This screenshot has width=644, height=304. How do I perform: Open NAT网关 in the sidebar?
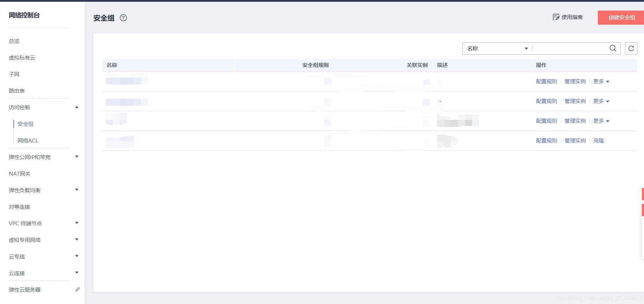[20, 174]
